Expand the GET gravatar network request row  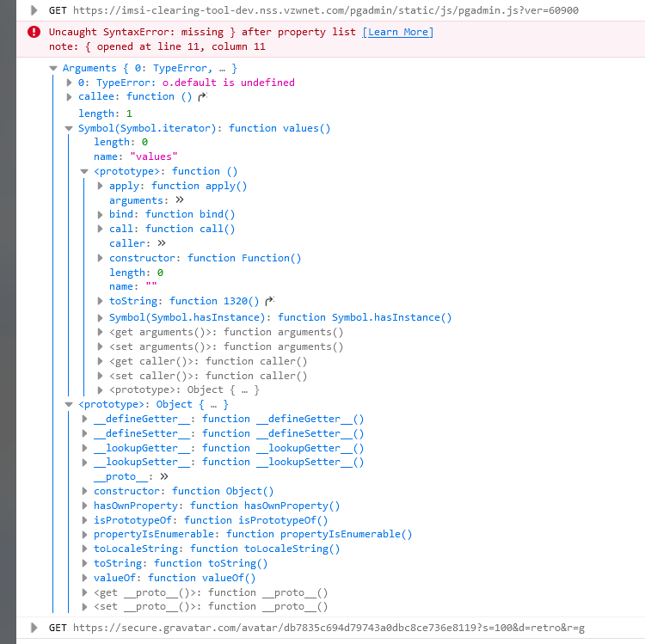pyautogui.click(x=34, y=628)
